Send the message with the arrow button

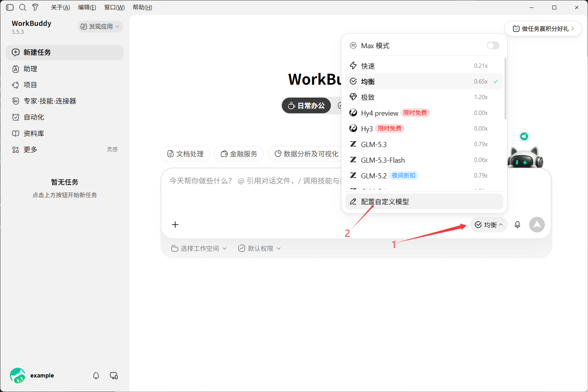click(537, 225)
